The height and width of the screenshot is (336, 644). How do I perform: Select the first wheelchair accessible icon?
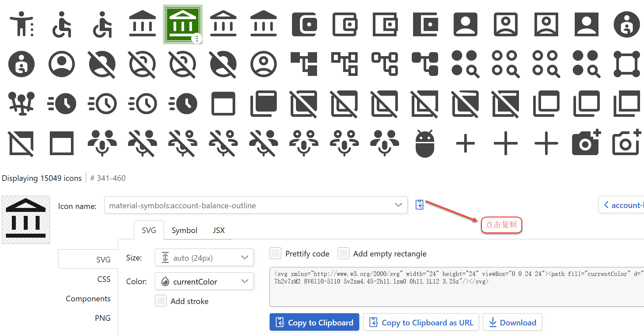coord(62,24)
